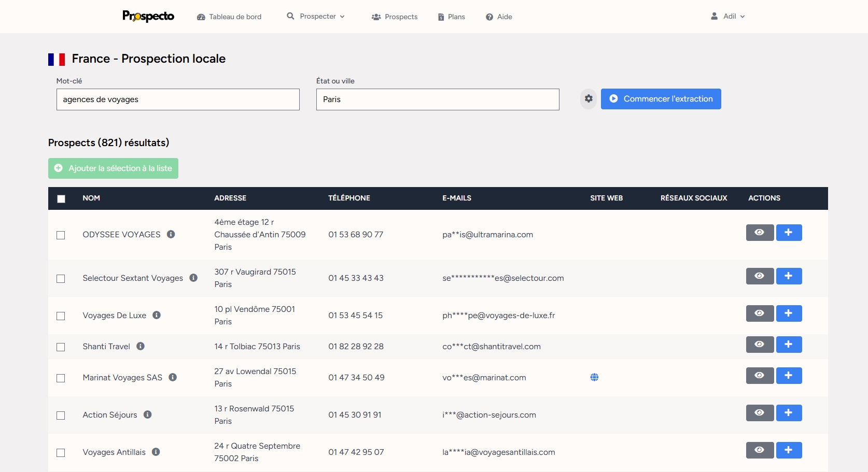The width and height of the screenshot is (868, 472).
Task: Click Ajouter la sélection à la liste
Action: tap(113, 168)
